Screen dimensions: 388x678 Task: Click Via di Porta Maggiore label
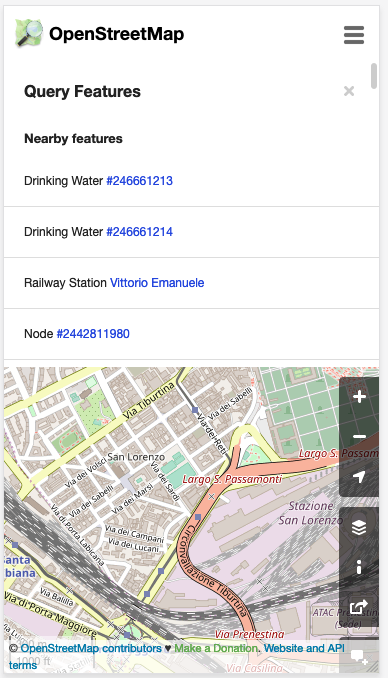pyautogui.click(x=51, y=614)
